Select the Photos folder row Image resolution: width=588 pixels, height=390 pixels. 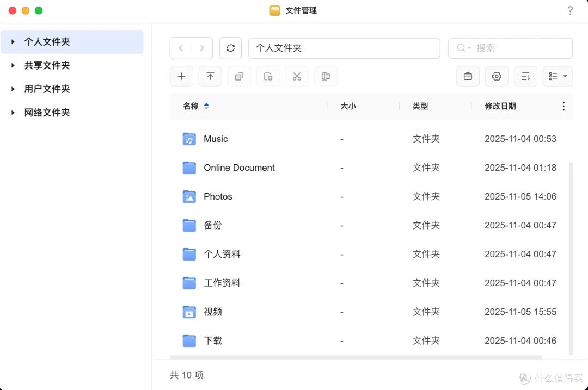click(218, 196)
